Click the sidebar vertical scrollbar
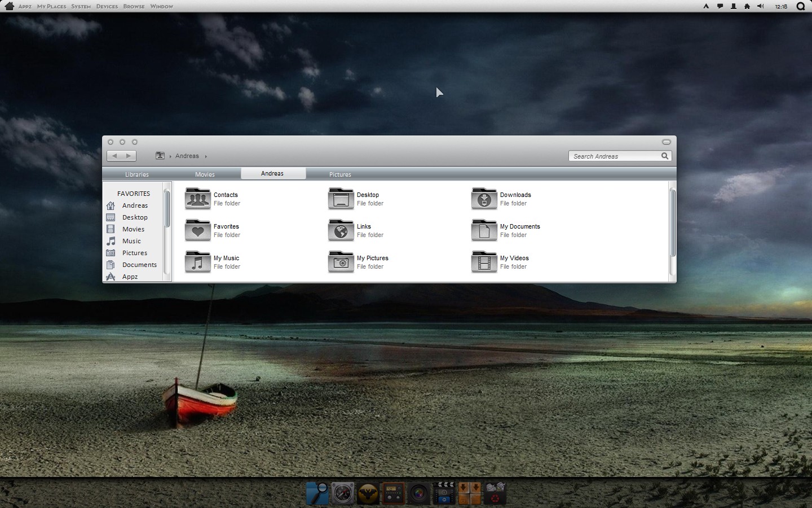812x508 pixels. click(167, 209)
